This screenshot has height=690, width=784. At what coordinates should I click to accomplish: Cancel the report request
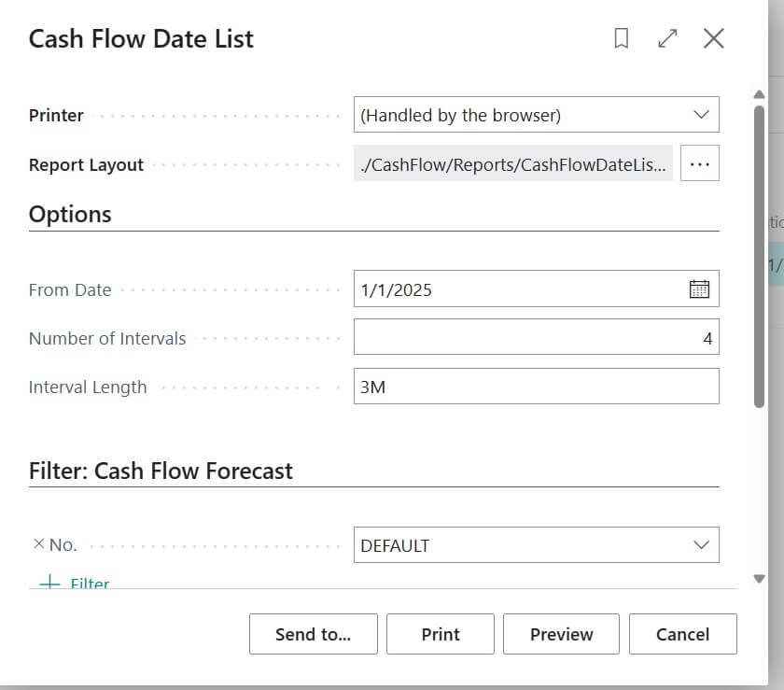click(683, 634)
